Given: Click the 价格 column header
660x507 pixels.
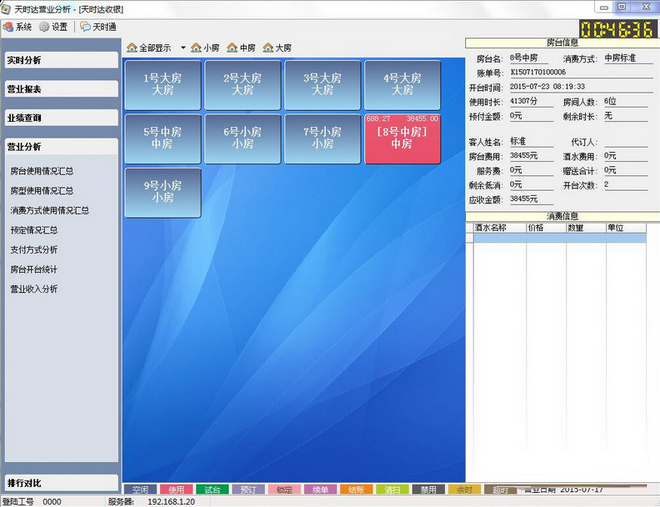Looking at the screenshot, I should tap(546, 228).
